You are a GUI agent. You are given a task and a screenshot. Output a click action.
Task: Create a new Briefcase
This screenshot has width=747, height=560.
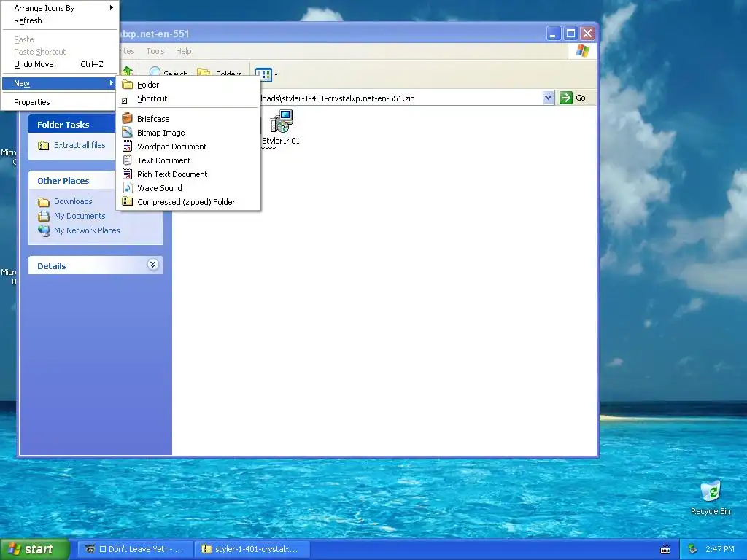pyautogui.click(x=188, y=119)
